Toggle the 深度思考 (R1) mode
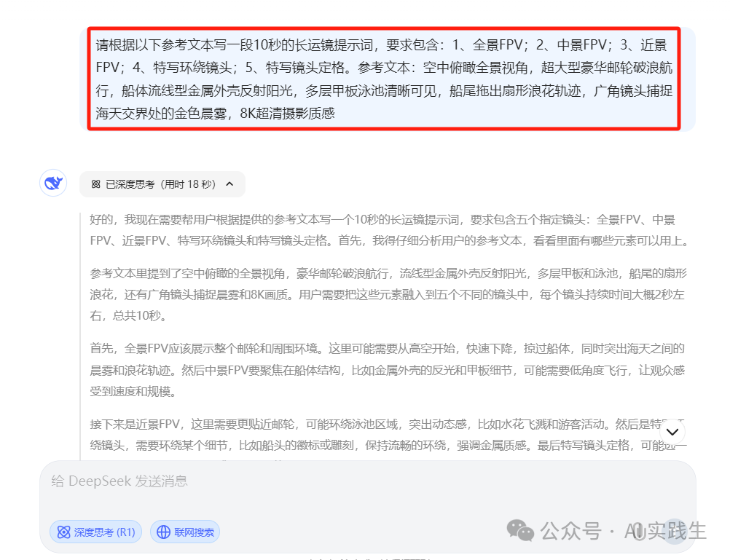 (96, 532)
